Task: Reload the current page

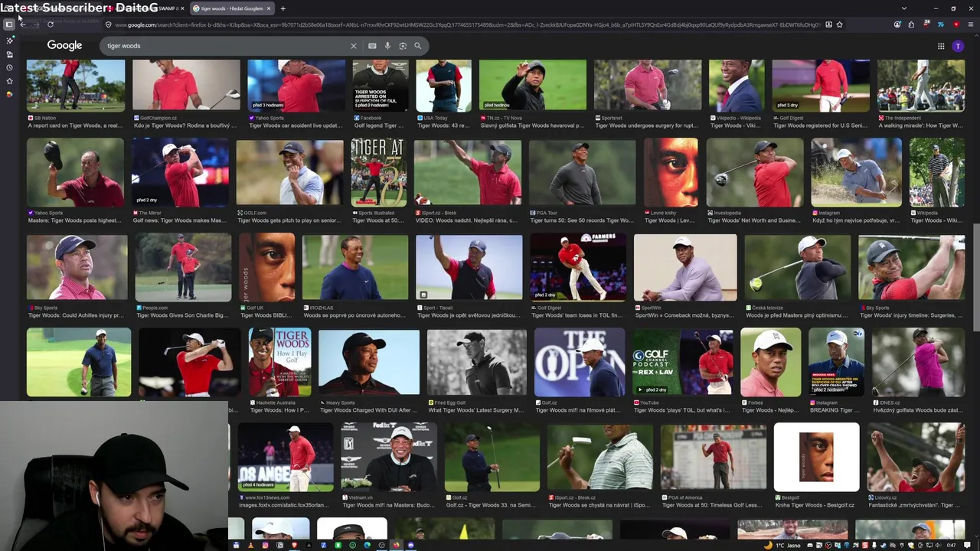Action: [51, 24]
